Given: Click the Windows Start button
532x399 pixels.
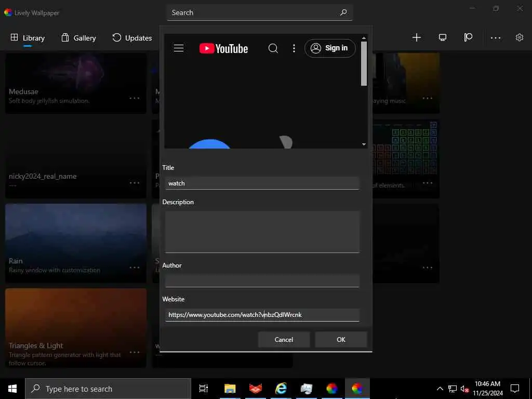Looking at the screenshot, I should coord(12,389).
